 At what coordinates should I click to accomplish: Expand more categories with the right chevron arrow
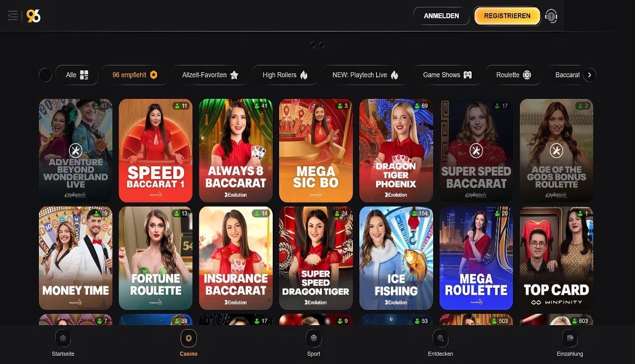pyautogui.click(x=589, y=75)
